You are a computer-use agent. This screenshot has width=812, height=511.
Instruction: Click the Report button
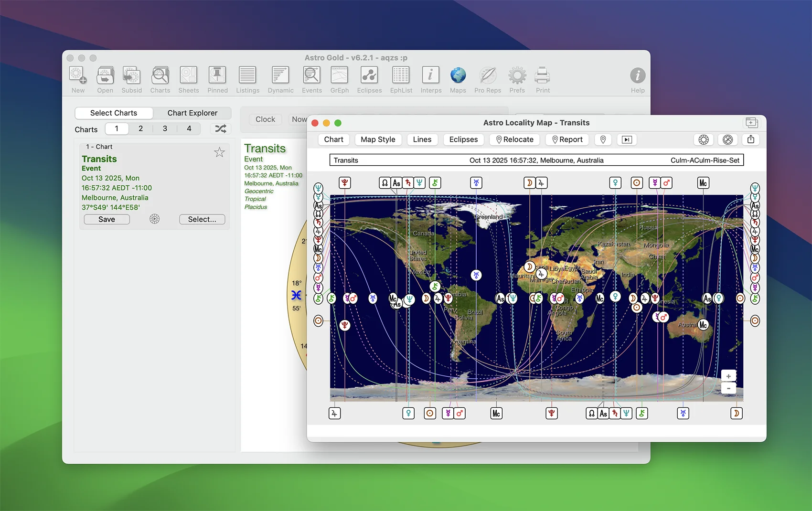(x=567, y=139)
